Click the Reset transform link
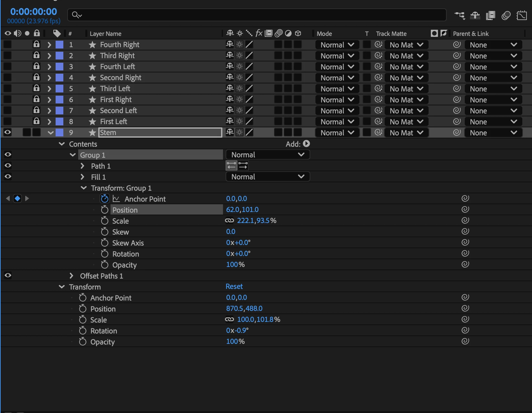Screen dimensions: 532x413 [234, 286]
